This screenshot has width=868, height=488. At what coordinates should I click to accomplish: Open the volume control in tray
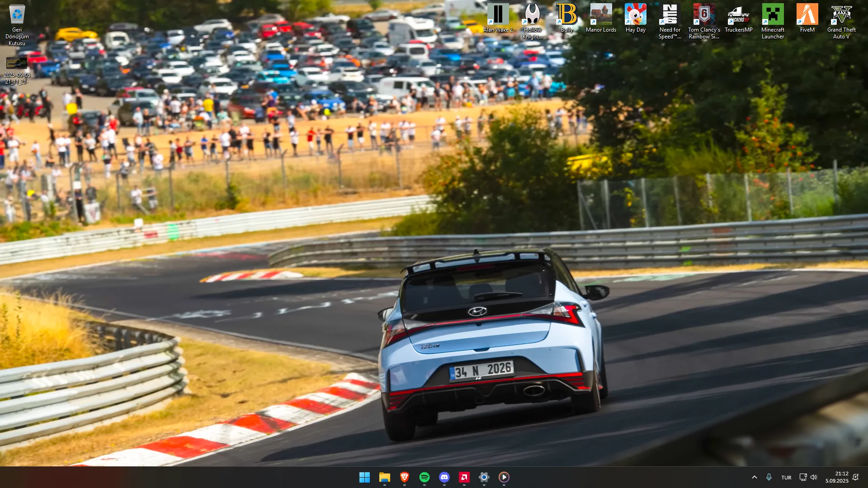[814, 477]
